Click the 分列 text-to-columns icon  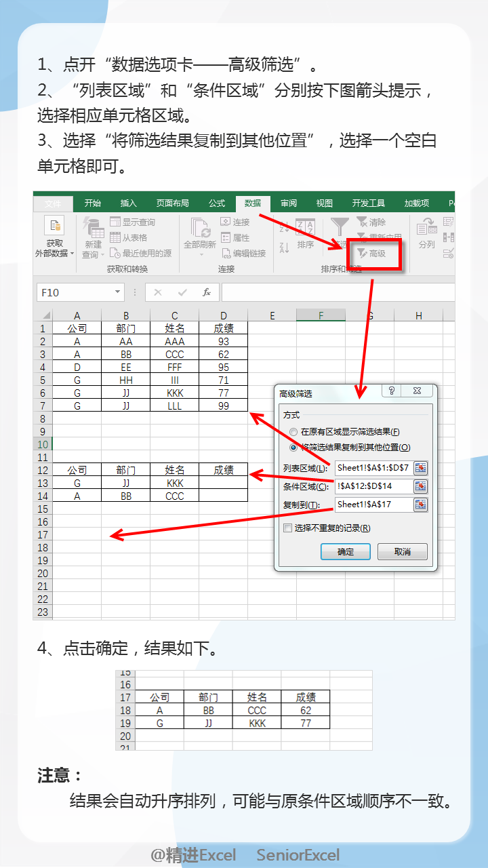[427, 227]
